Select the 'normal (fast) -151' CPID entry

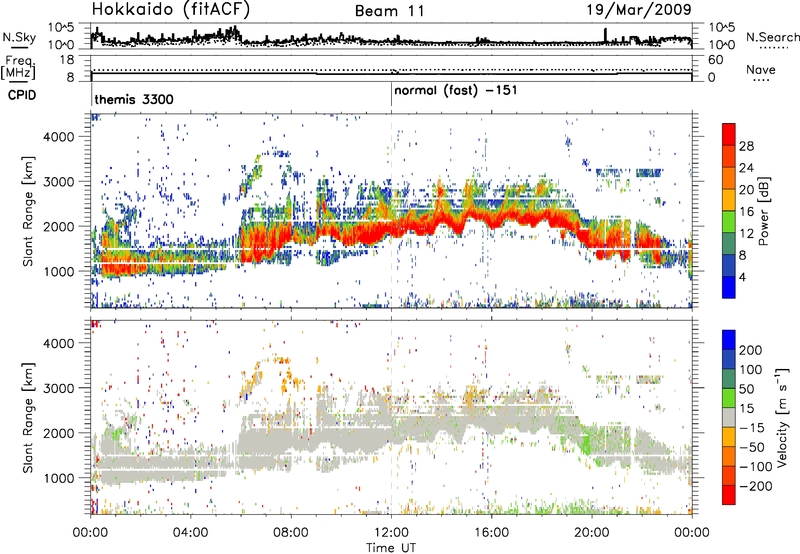click(x=456, y=90)
